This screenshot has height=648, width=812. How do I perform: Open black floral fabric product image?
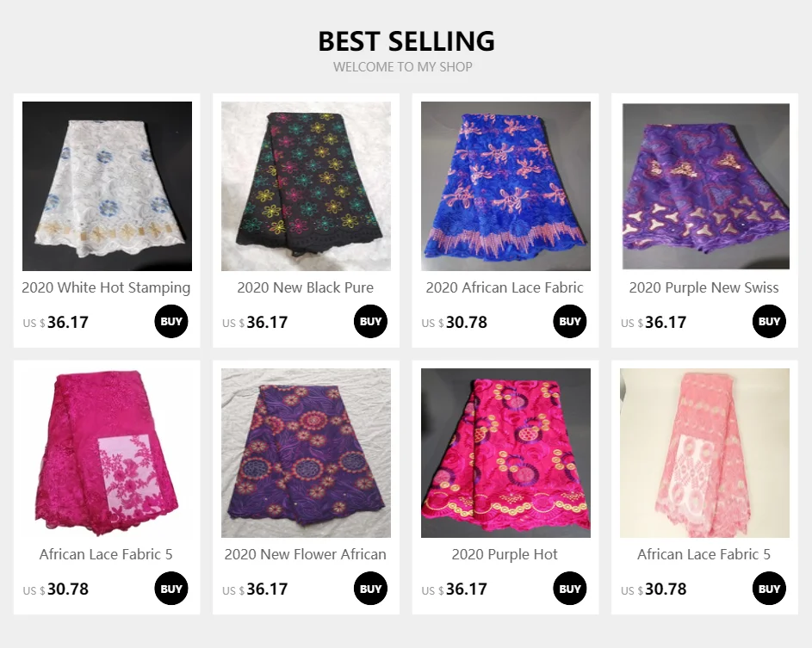(306, 187)
